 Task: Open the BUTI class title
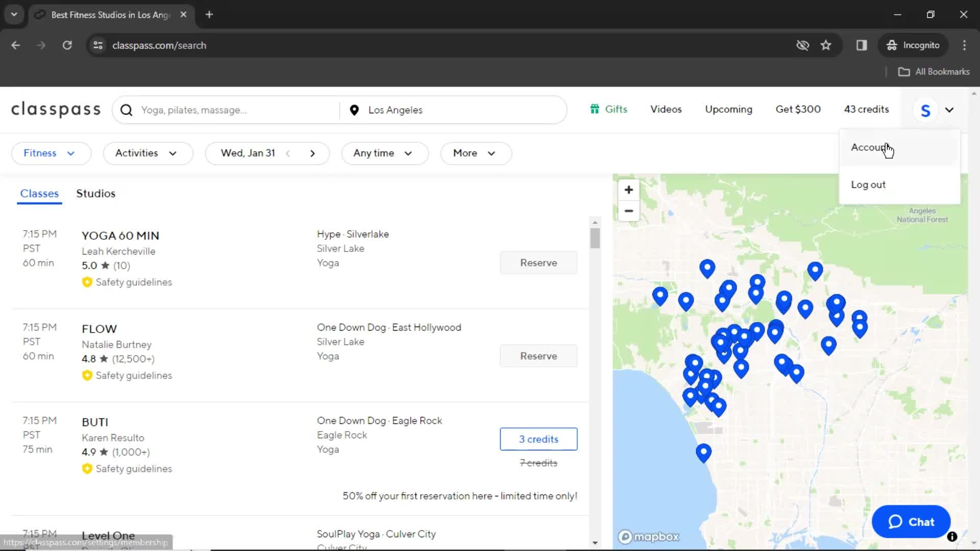click(95, 422)
